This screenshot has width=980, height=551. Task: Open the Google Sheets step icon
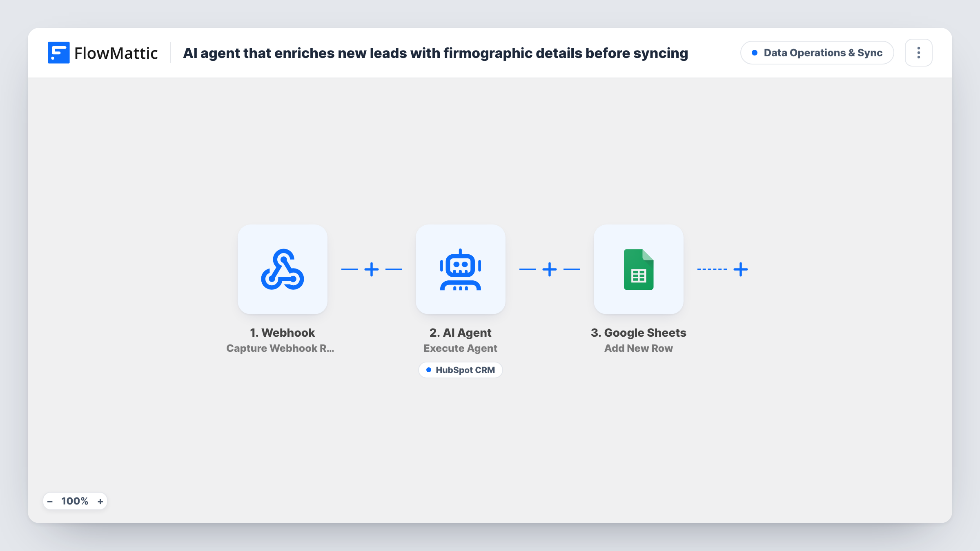coord(639,269)
